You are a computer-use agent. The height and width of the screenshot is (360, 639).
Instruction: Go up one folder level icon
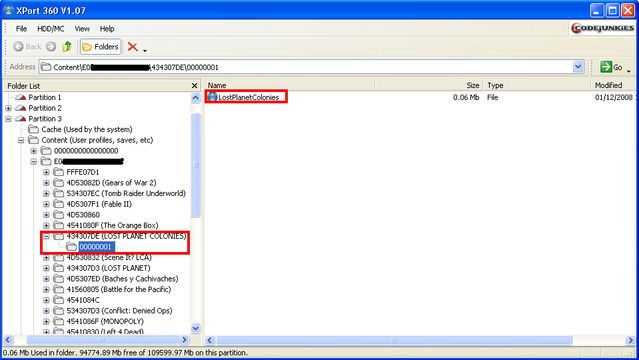[x=67, y=46]
